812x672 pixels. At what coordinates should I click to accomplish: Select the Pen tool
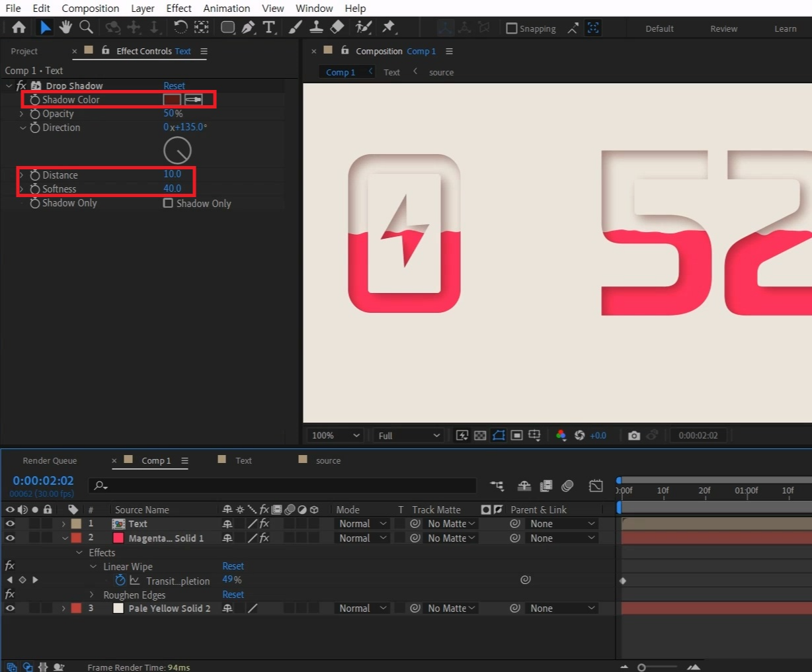pyautogui.click(x=248, y=27)
